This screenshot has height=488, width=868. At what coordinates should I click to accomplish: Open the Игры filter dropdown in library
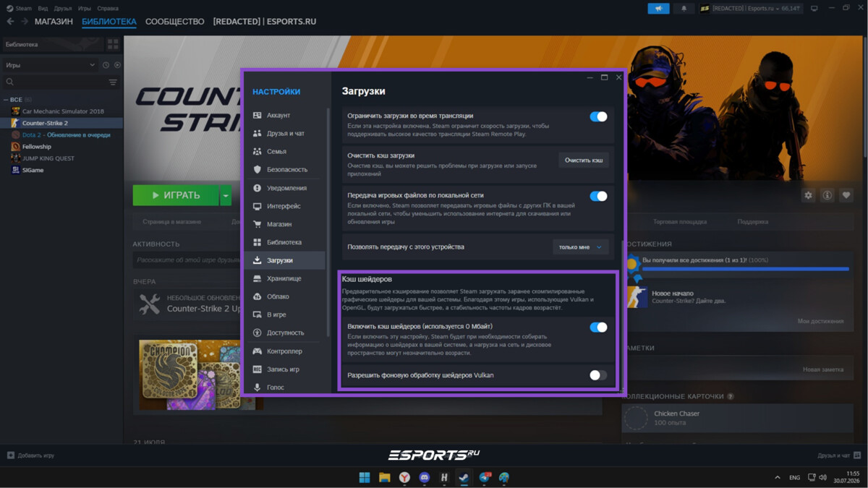pyautogui.click(x=51, y=65)
